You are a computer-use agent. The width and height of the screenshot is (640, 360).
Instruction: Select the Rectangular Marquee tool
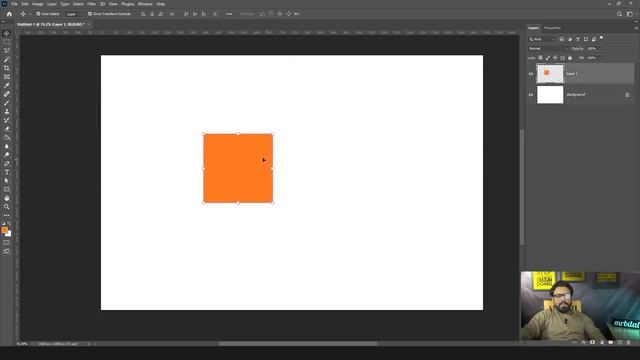pyautogui.click(x=7, y=42)
